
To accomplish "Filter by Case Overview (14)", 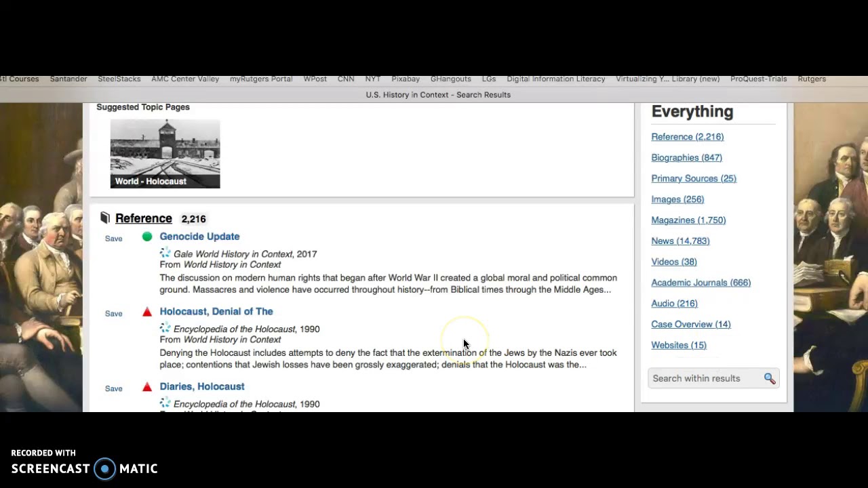I will pos(690,324).
